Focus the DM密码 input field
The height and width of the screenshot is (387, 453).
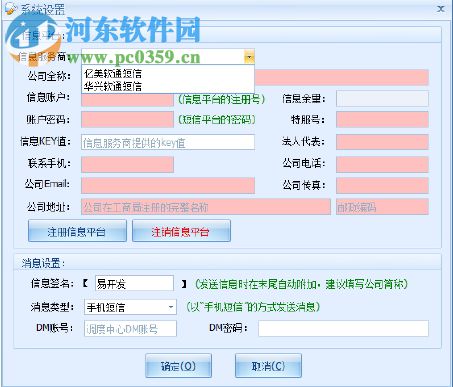point(343,329)
